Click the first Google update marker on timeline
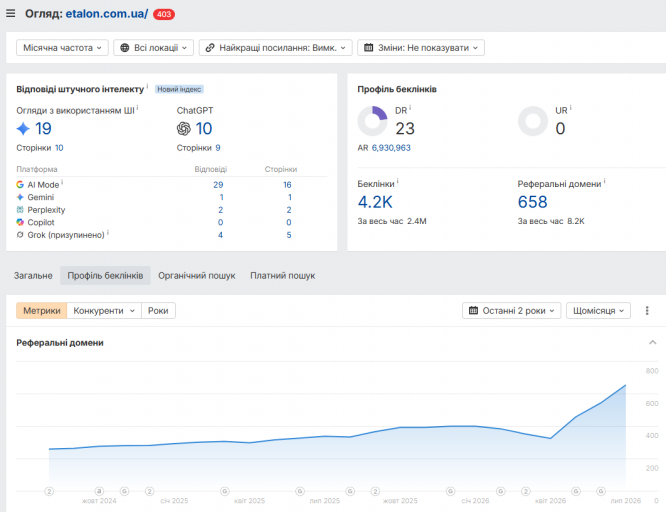The height and width of the screenshot is (512, 666). coord(124,491)
